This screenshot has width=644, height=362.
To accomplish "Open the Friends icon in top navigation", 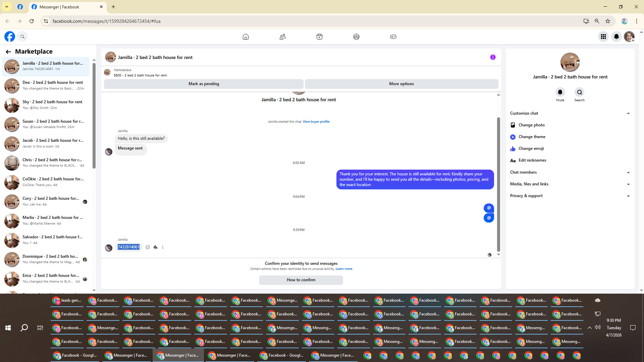I will coord(282,37).
